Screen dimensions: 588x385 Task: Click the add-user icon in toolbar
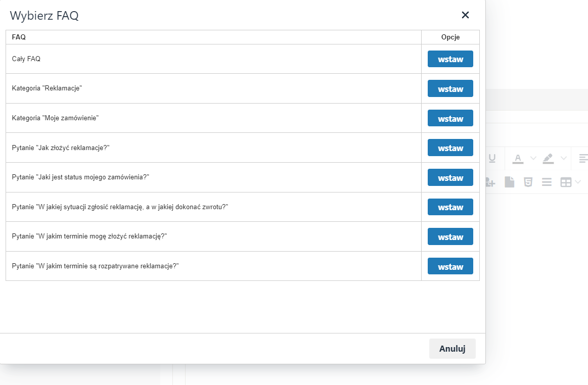tap(490, 182)
